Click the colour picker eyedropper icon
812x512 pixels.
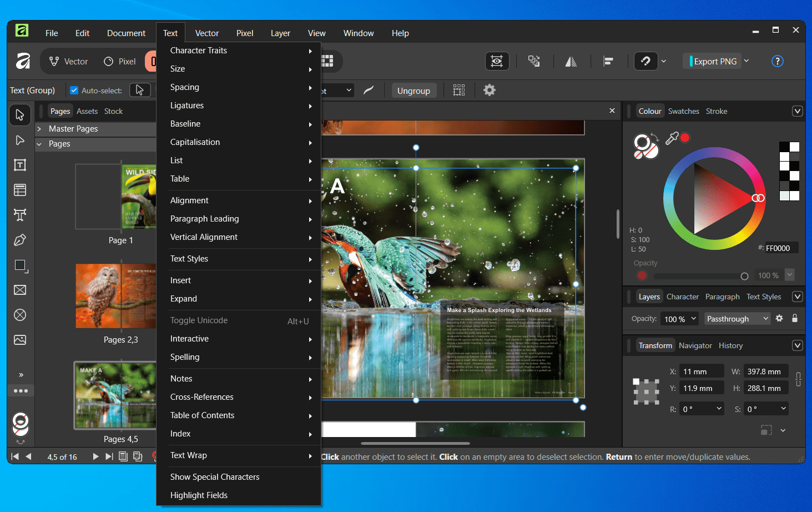tap(672, 138)
